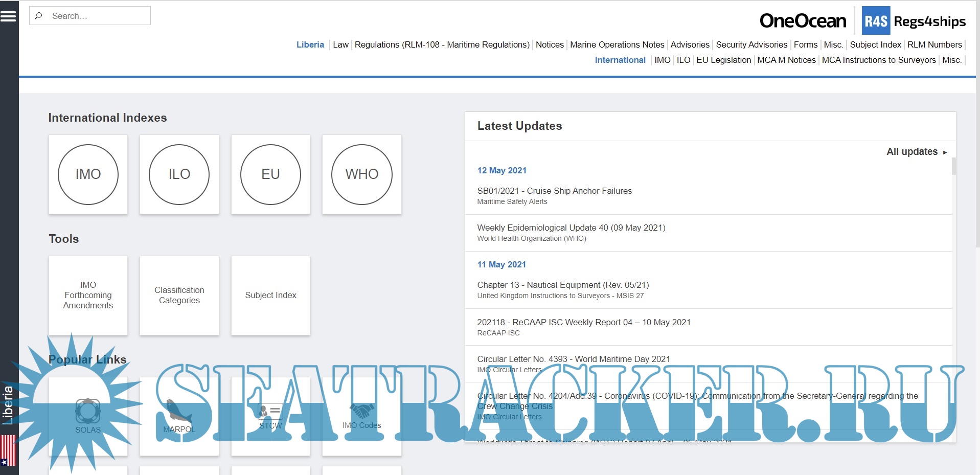The image size is (980, 475).
Task: Click the STCW popular link icon
Action: [x=270, y=411]
